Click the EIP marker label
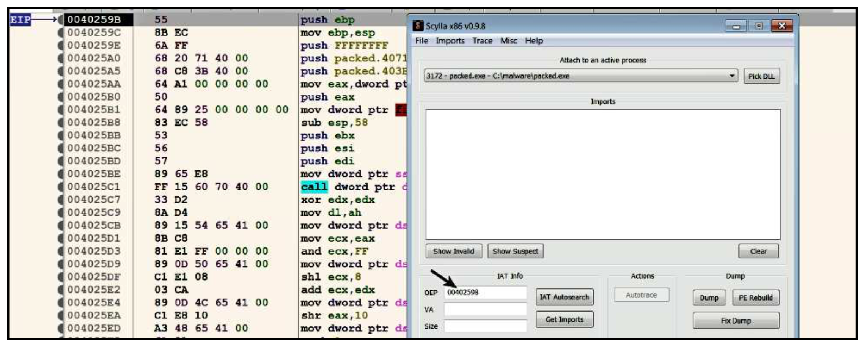This screenshot has width=868, height=343. pyautogui.click(x=20, y=19)
